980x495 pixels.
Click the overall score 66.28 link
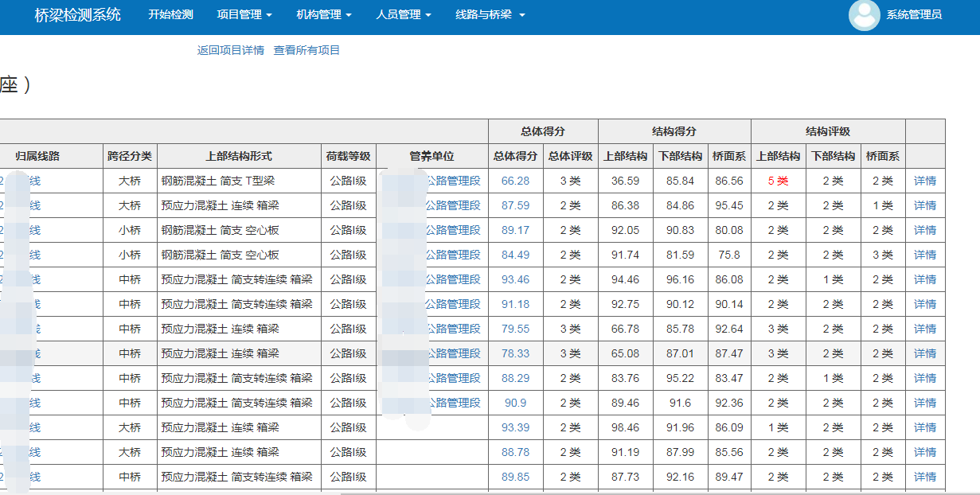coord(515,181)
